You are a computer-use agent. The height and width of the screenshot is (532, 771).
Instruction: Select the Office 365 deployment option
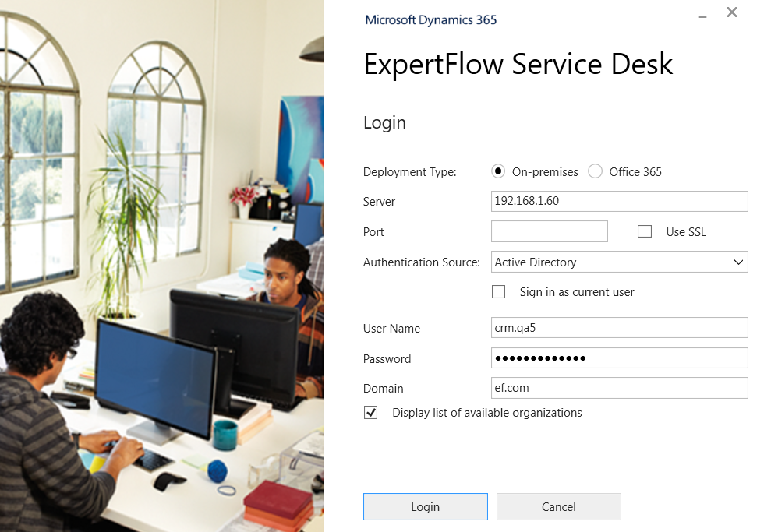(x=596, y=171)
